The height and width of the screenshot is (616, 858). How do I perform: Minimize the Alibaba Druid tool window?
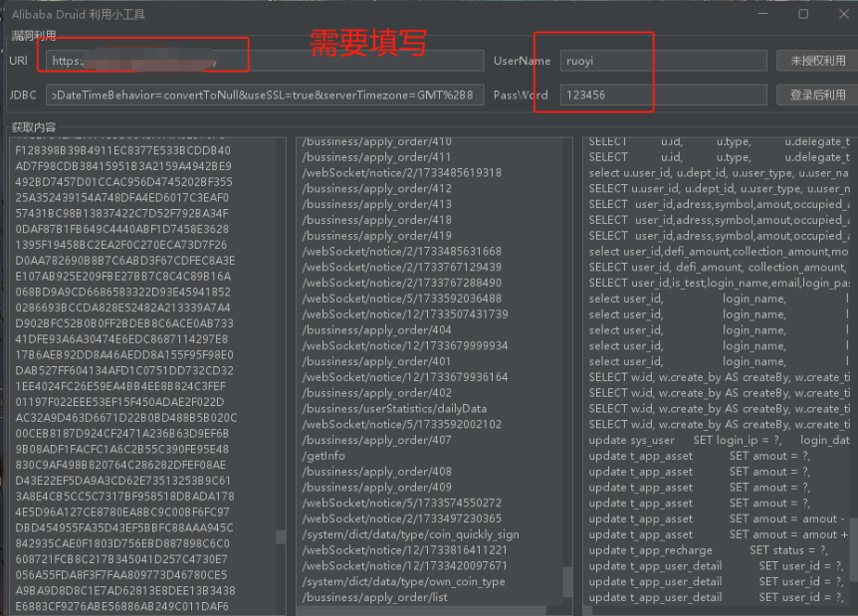762,14
